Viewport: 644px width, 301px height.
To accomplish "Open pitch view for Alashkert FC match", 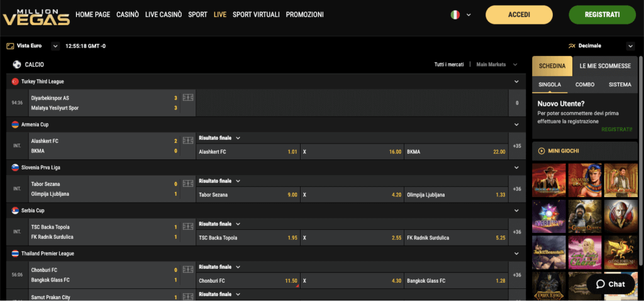I will (x=187, y=140).
